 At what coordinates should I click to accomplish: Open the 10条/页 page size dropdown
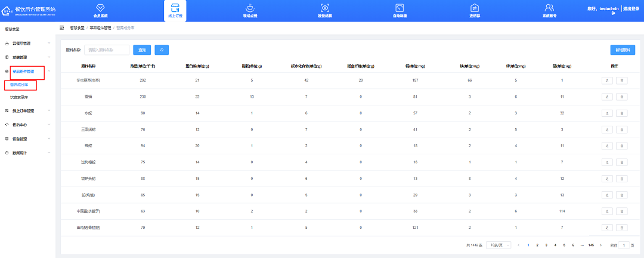[498, 245]
